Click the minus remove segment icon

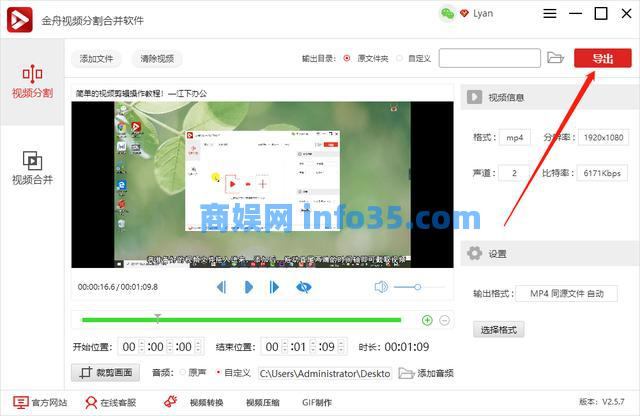(445, 320)
